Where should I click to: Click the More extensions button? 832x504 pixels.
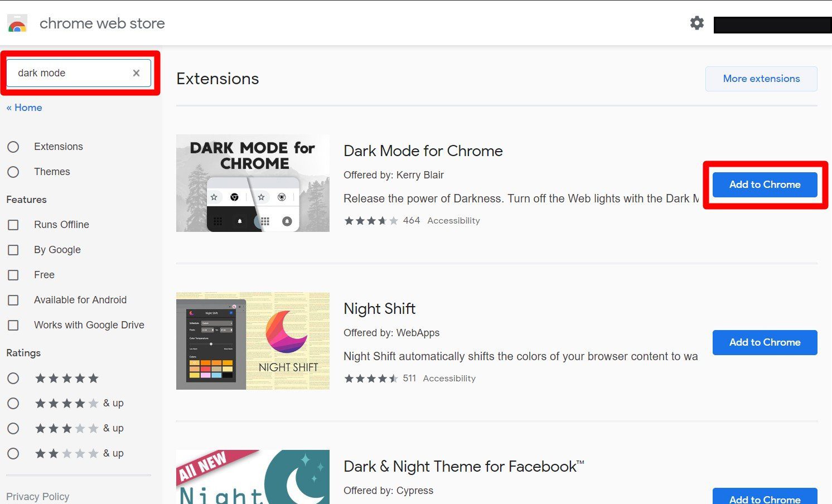(x=761, y=79)
